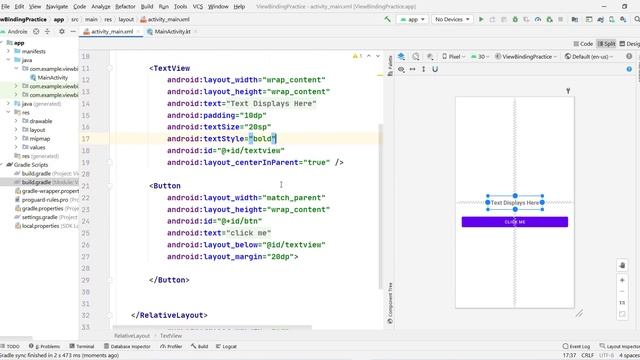Click the blue info icon in the design toolbar
Viewport: 640px width, 360px height.
point(629,69)
